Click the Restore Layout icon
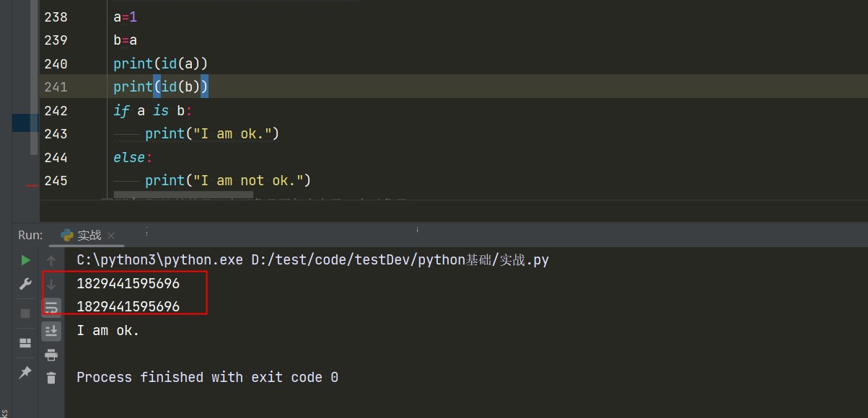The width and height of the screenshot is (868, 418). 25,342
